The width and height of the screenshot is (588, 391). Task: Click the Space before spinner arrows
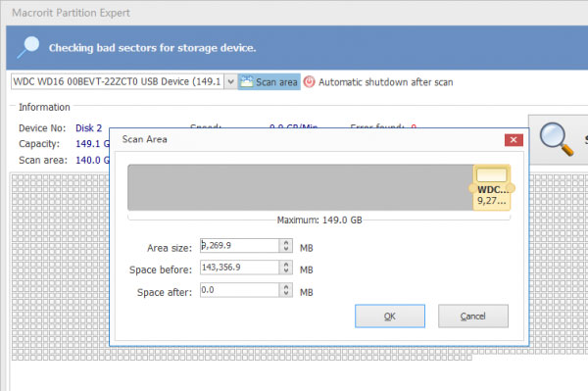point(286,268)
